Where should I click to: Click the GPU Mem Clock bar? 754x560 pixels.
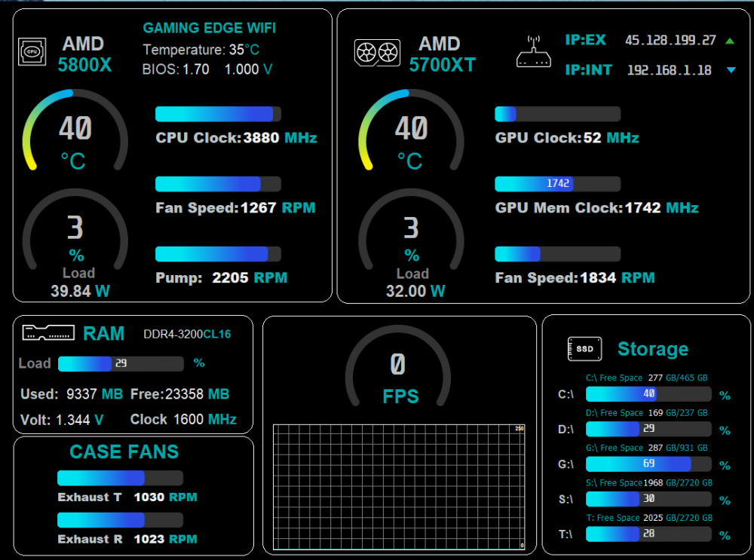click(x=557, y=184)
